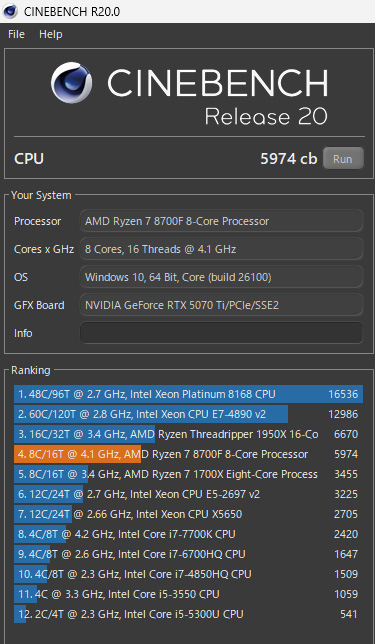This screenshot has width=375, height=644.
Task: Select the Xeon Platinum 8168 ranking entry
Action: 189,394
